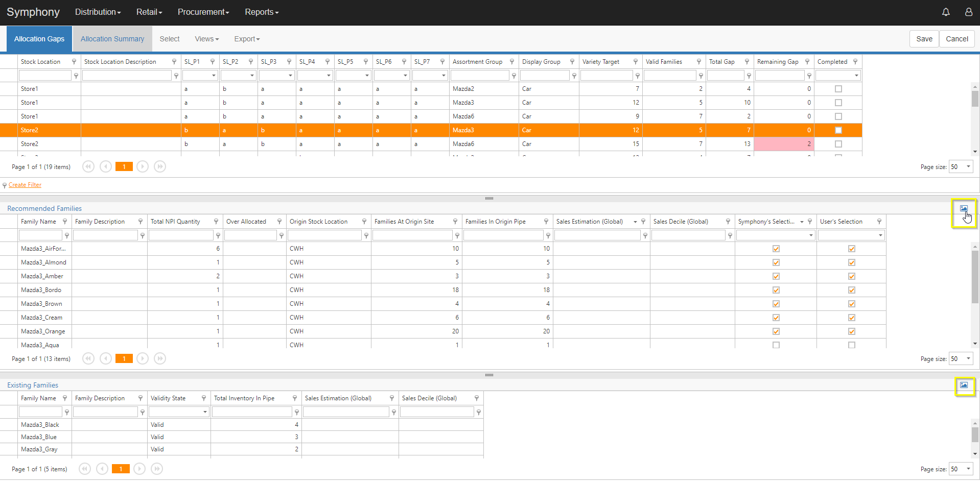Click the filter icon on Total Inventory In Pipe
This screenshot has height=483, width=980.
coord(295,398)
